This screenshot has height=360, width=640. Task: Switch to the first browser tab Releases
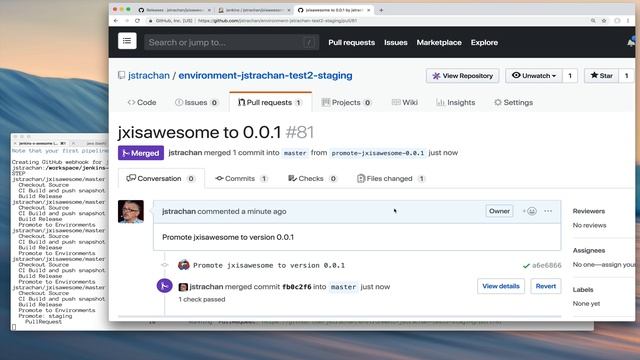point(174,10)
